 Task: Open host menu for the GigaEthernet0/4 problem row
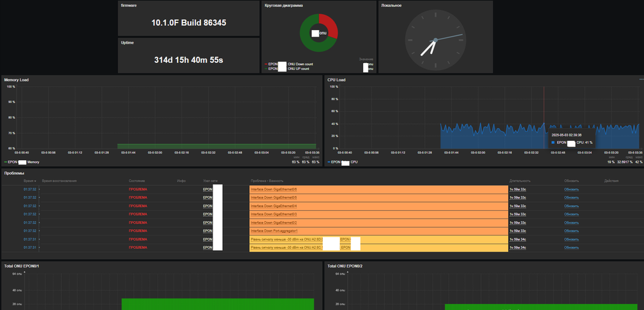point(207,206)
